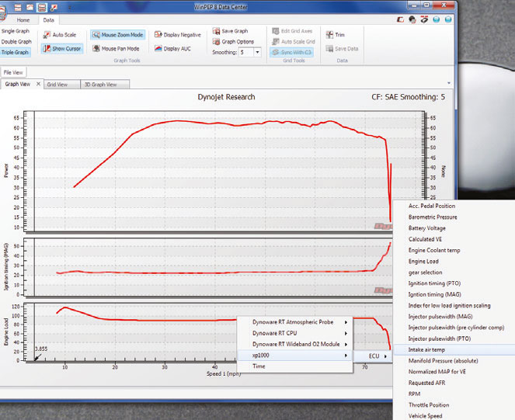The height and width of the screenshot is (420, 515).
Task: Expand Dynoware RT Atmospheric Probe submenu
Action: click(295, 322)
